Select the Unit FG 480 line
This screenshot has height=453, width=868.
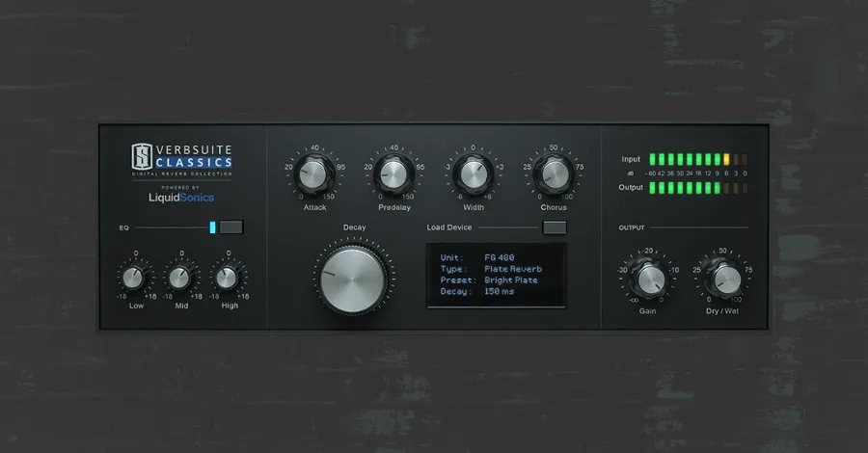(477, 257)
